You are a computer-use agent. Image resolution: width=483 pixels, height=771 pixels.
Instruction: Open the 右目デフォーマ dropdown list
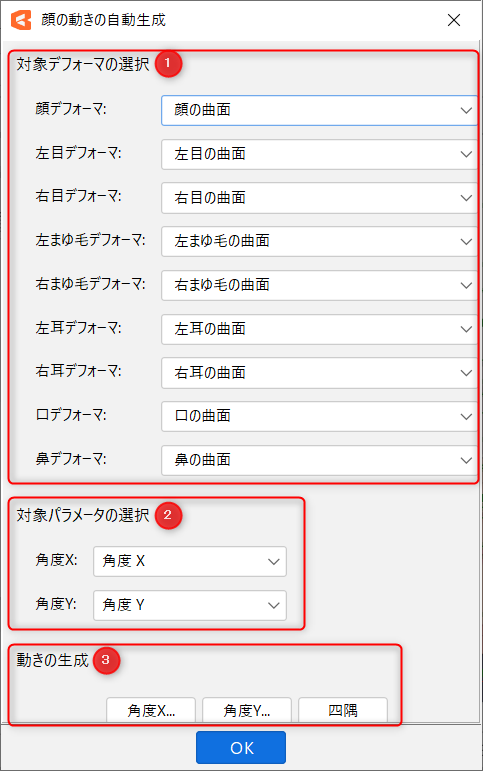click(x=319, y=198)
